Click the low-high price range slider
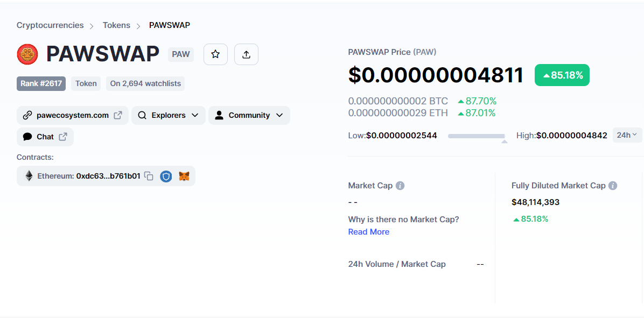Viewport: 644px width, 318px height. click(x=477, y=136)
